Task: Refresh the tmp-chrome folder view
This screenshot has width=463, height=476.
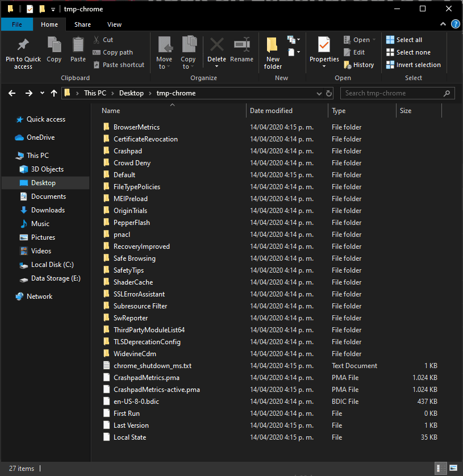Action: (x=329, y=93)
